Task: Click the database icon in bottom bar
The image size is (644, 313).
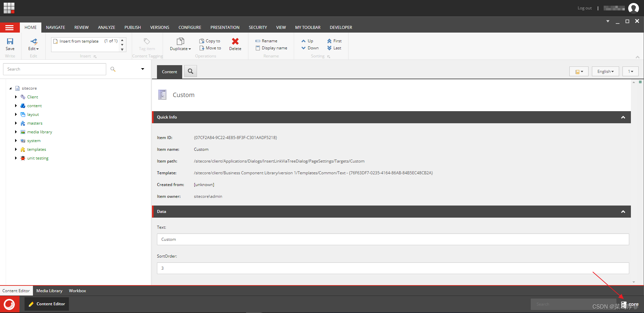Action: point(624,305)
